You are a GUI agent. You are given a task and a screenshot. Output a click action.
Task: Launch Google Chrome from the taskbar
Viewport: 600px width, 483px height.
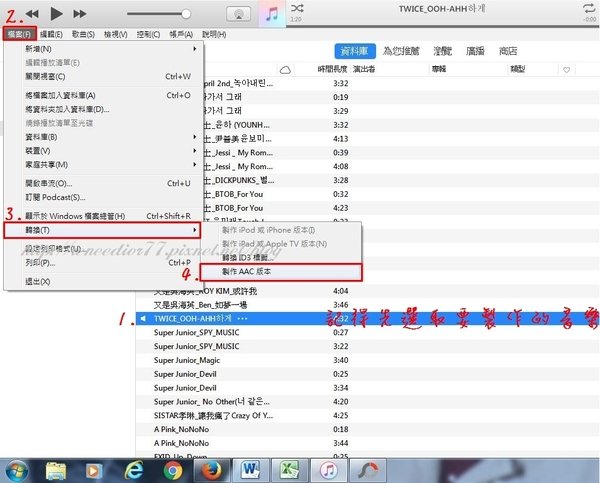point(173,471)
